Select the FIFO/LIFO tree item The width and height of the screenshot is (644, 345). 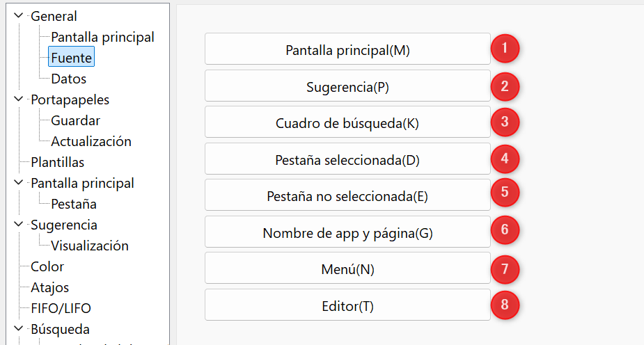[x=61, y=309]
